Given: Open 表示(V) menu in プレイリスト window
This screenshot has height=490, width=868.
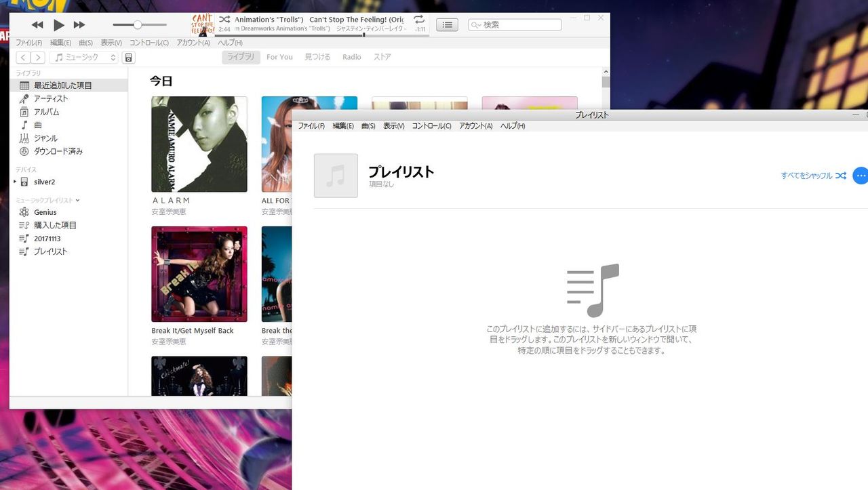Looking at the screenshot, I should pyautogui.click(x=393, y=126).
